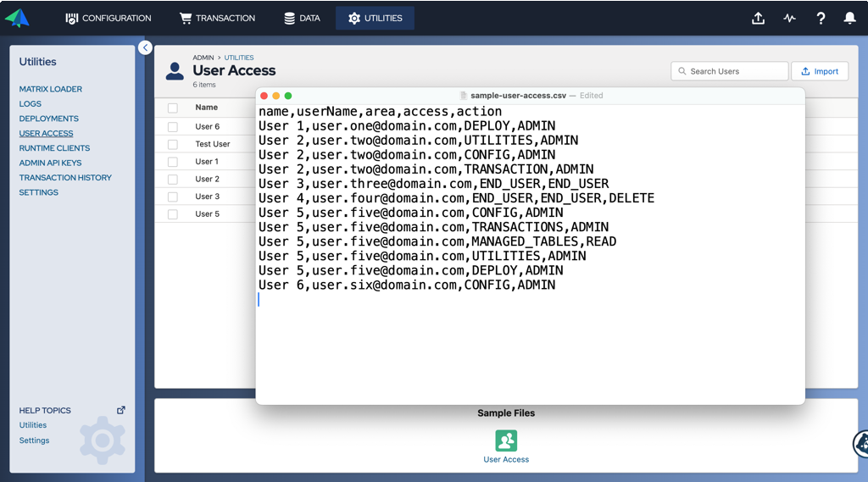Open Admin API Keys page
The image size is (868, 482).
[x=50, y=163]
